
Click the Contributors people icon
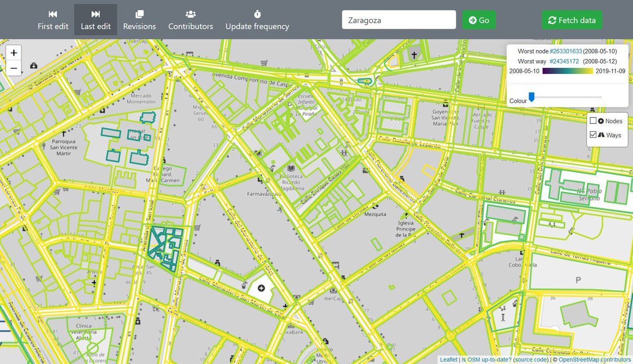pyautogui.click(x=190, y=14)
